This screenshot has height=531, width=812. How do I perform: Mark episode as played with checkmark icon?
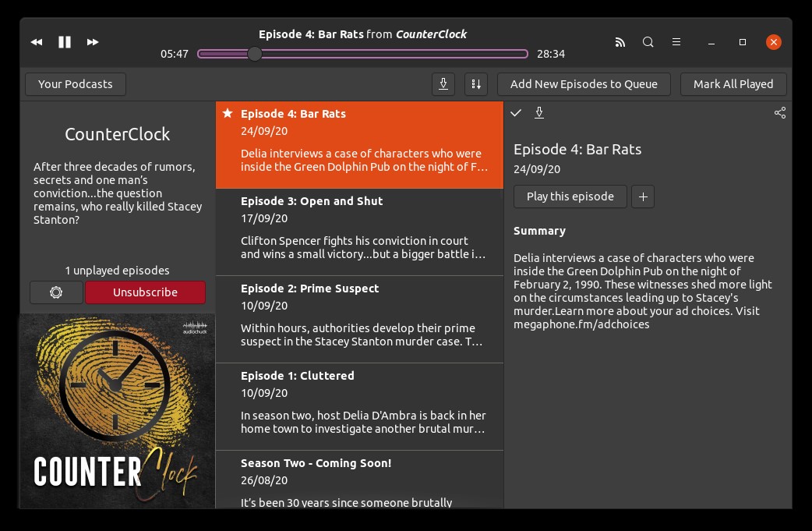point(516,113)
